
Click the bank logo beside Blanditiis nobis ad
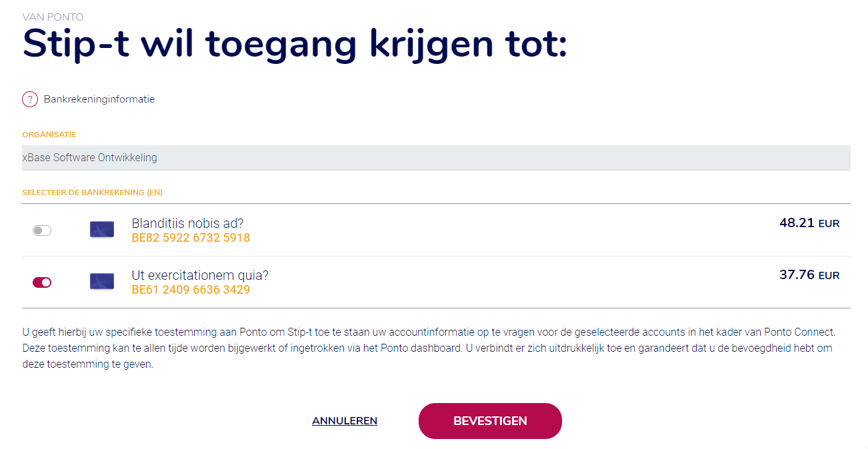tap(101, 229)
